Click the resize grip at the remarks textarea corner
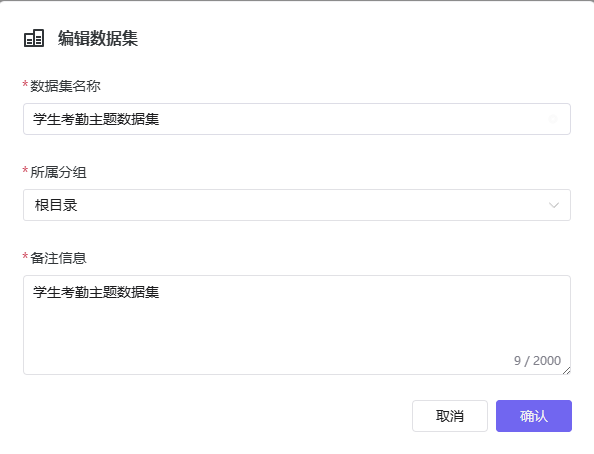This screenshot has width=594, height=454. [566, 371]
